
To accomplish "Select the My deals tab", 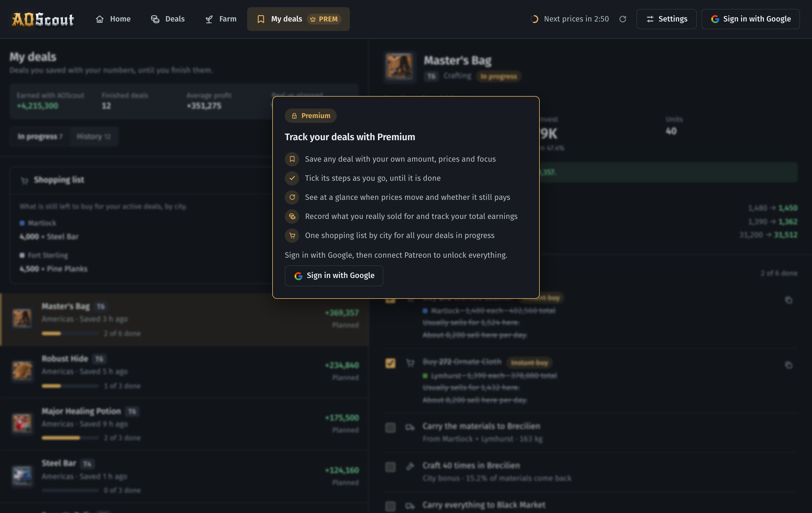I will 299,19.
